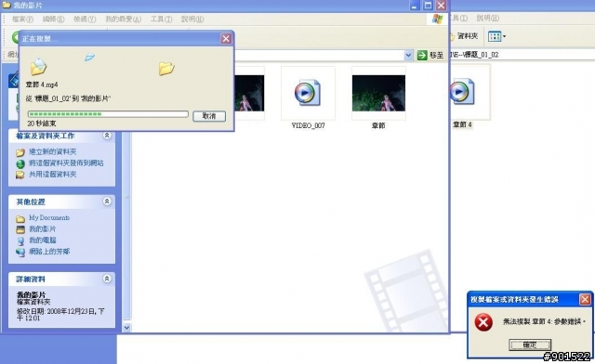Screen dimensions: 595x364
Task: Click the address field in background window
Action: point(522,55)
